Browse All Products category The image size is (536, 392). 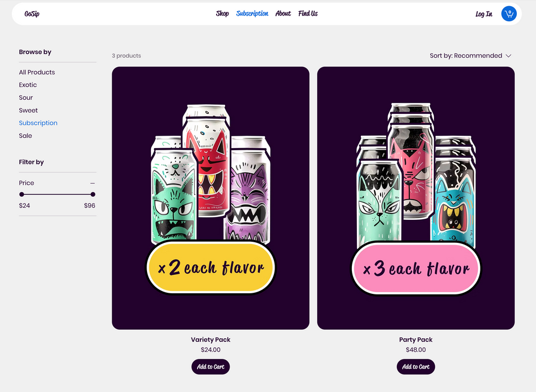tap(37, 72)
